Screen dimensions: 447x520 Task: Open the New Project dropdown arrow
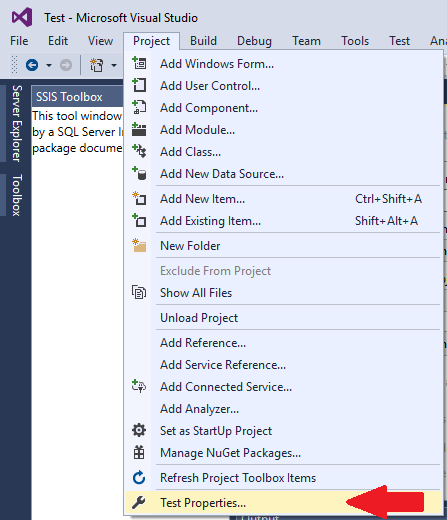click(114, 65)
